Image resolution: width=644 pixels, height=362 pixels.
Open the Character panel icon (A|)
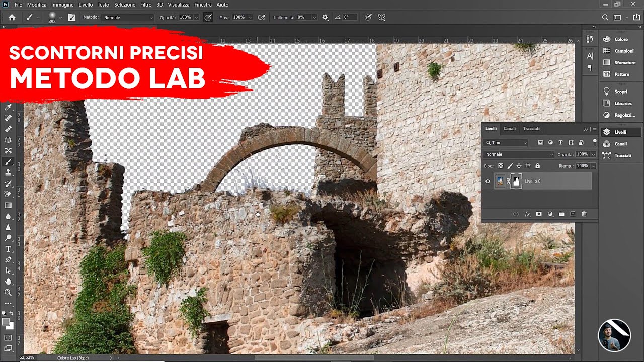coord(590,56)
